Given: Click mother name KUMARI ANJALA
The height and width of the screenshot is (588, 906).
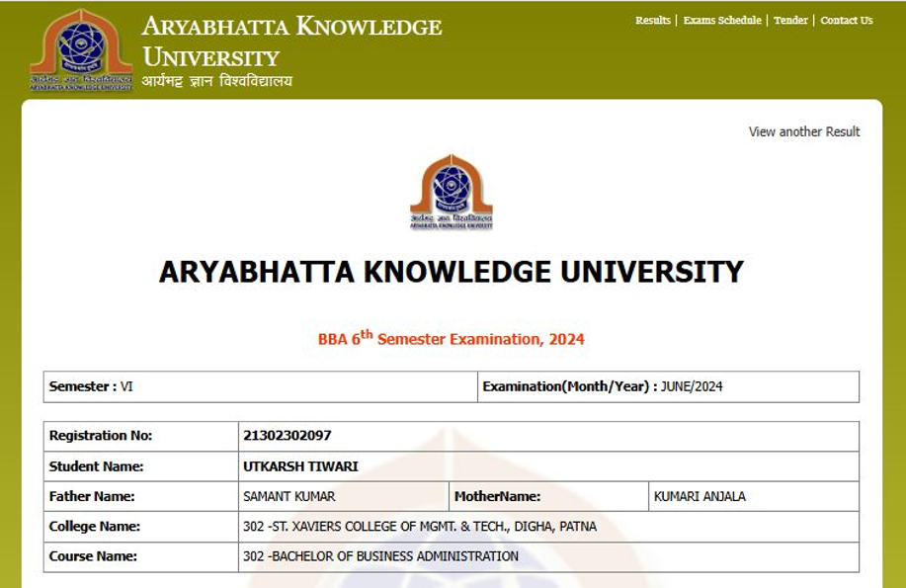Looking at the screenshot, I should (x=700, y=496).
